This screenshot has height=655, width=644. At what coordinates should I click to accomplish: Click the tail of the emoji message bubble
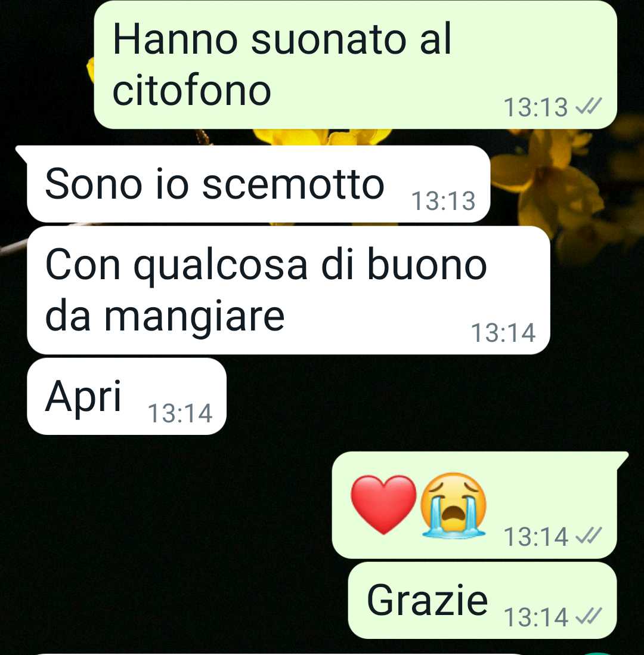623,459
